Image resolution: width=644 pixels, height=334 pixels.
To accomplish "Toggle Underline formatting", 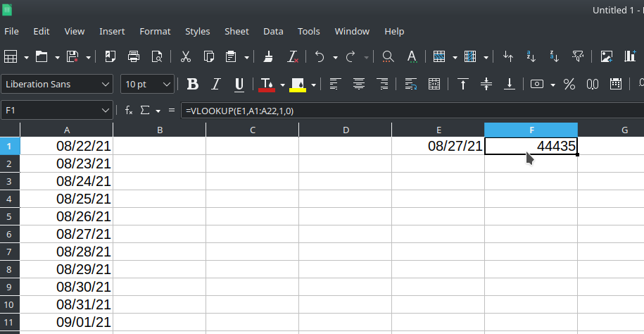I will 239,84.
